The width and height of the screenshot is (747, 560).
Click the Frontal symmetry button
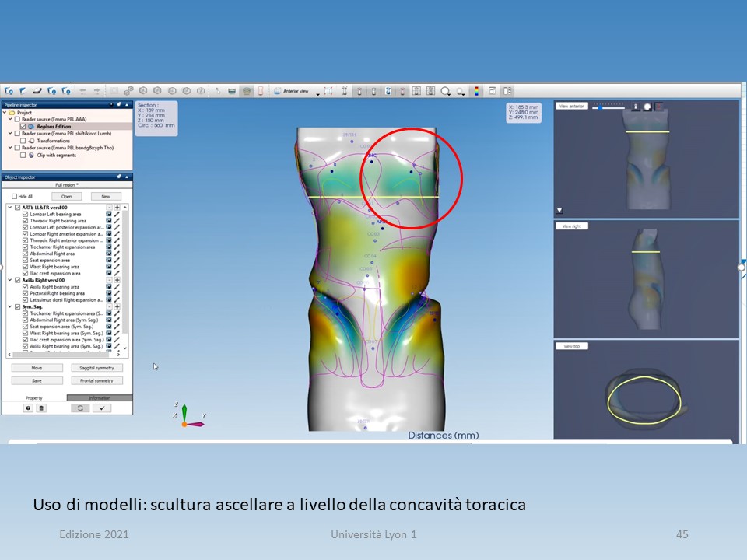pyautogui.click(x=96, y=380)
